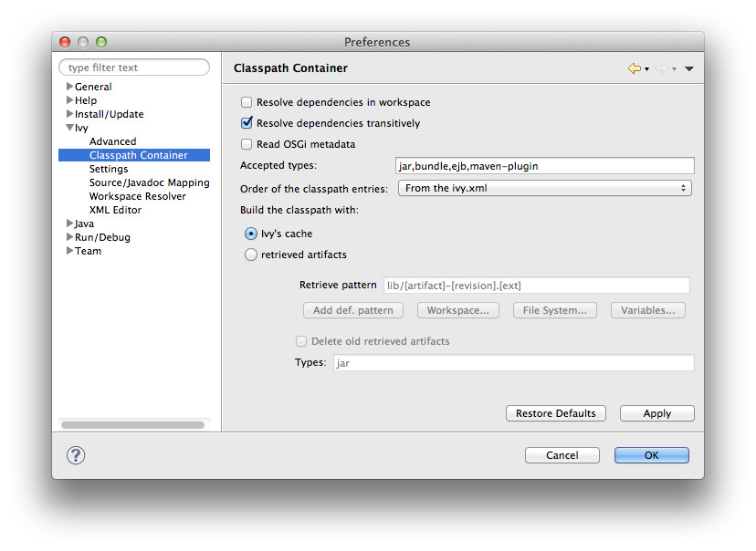Expand the General tree node
756x551 pixels.
[x=69, y=87]
